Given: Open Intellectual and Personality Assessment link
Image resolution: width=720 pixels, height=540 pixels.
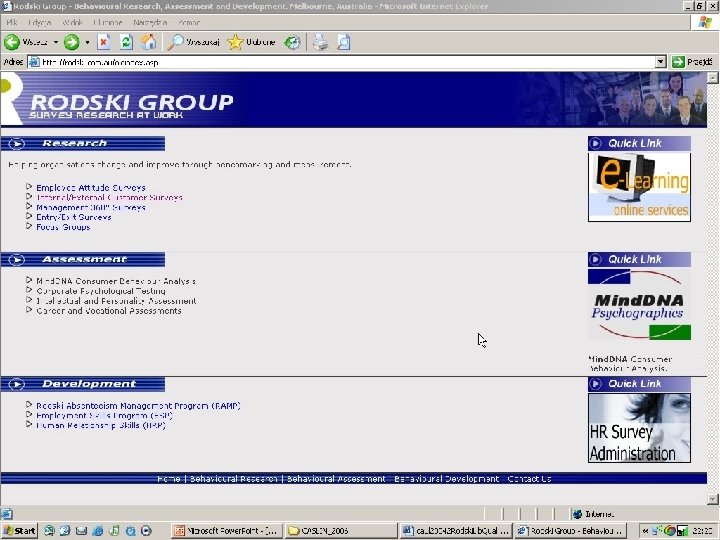Looking at the screenshot, I should (x=116, y=301).
